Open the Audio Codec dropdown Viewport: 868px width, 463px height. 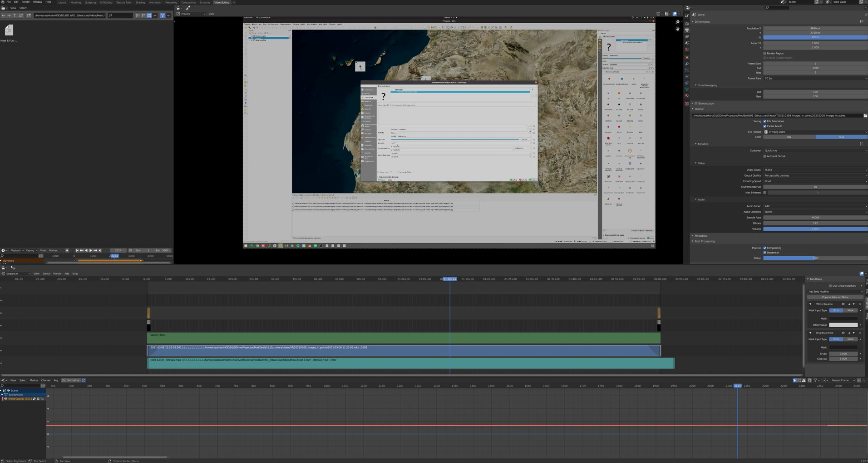(815, 206)
